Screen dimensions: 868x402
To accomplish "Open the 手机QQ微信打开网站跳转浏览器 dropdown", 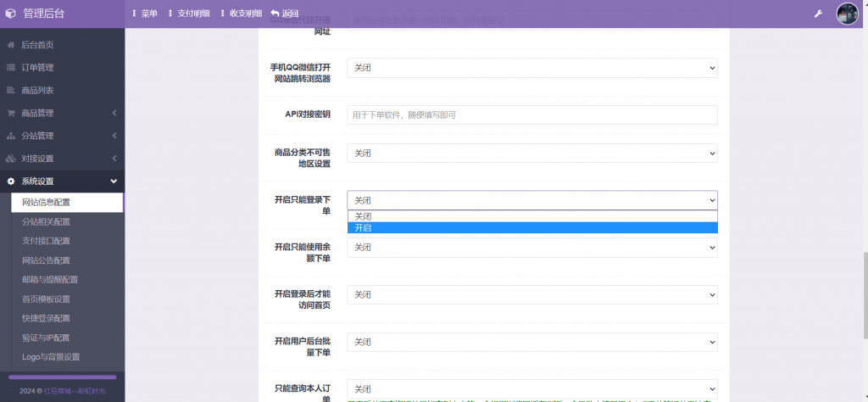I will tap(532, 68).
